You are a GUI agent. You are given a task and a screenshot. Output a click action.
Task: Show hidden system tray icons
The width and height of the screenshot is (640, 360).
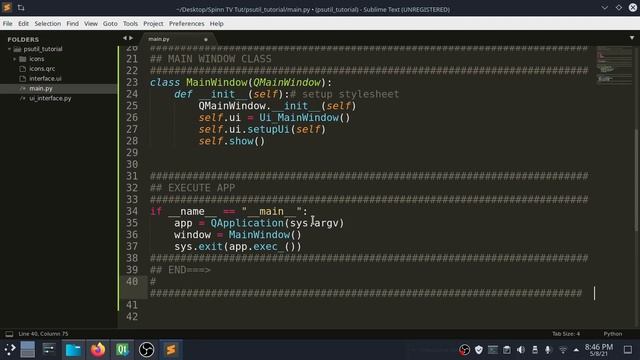[x=576, y=350]
